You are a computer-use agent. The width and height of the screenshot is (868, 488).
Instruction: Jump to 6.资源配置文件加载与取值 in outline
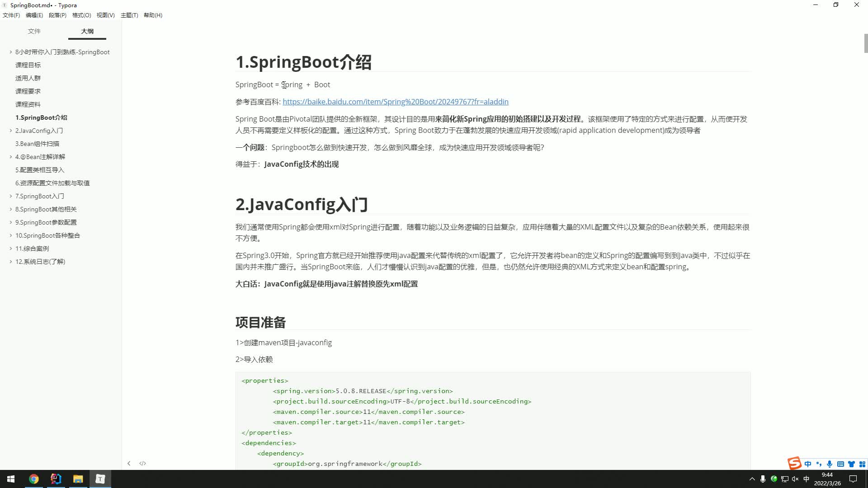tap(52, 183)
